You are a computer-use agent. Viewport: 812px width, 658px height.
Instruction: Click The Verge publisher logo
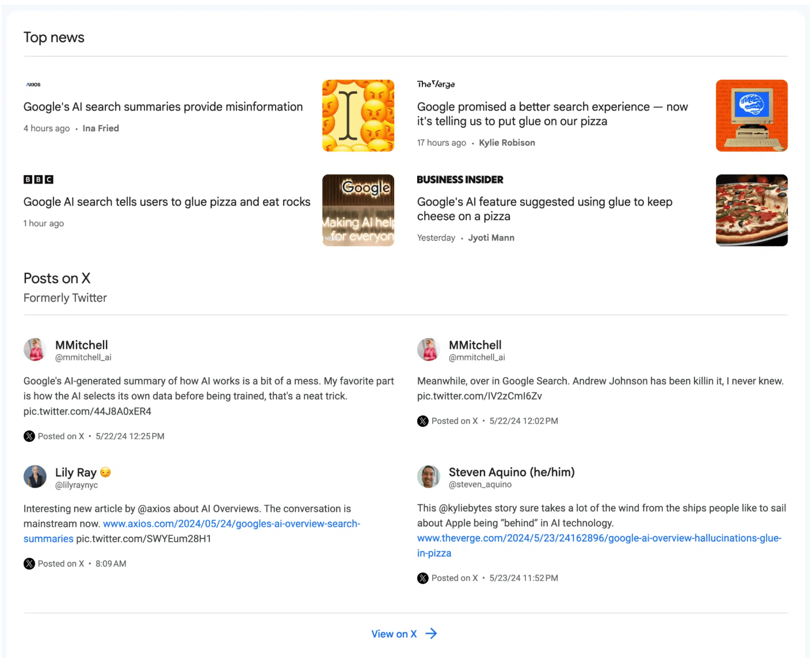click(436, 84)
